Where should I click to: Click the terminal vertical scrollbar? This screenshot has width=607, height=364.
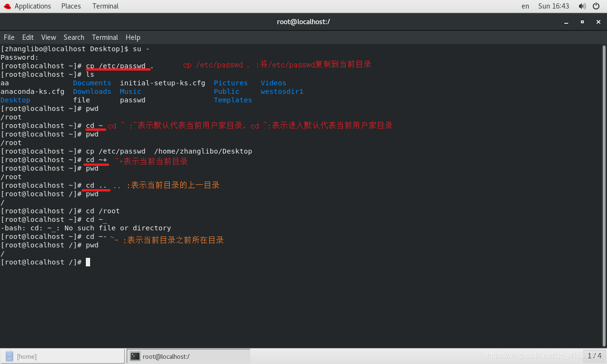604,196
